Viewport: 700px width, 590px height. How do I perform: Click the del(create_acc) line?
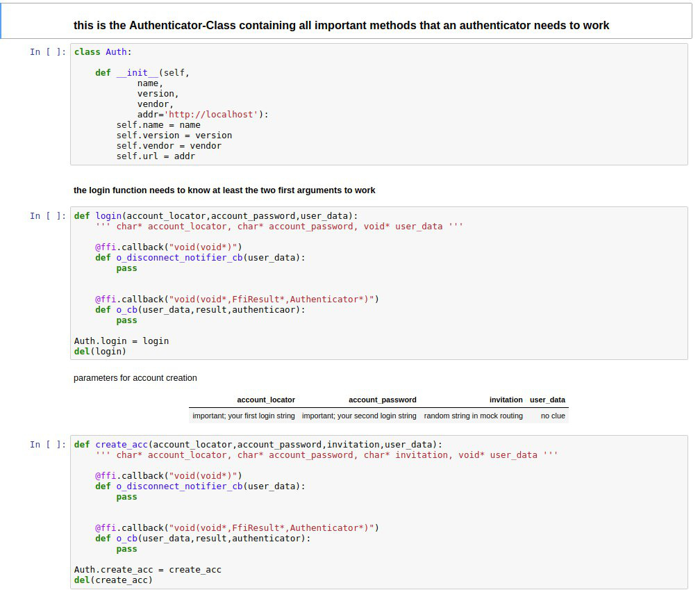(x=113, y=580)
